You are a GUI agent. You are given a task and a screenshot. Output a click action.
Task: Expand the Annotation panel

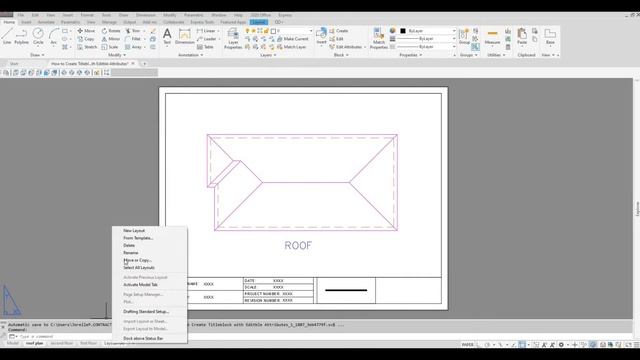(191, 55)
